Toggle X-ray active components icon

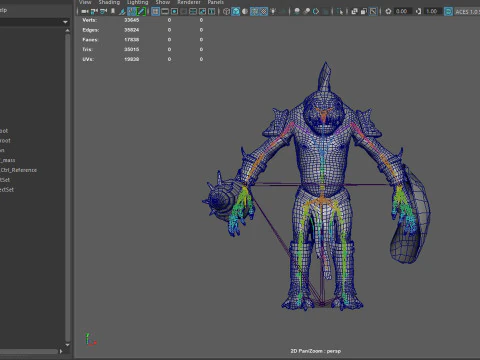tap(364, 11)
